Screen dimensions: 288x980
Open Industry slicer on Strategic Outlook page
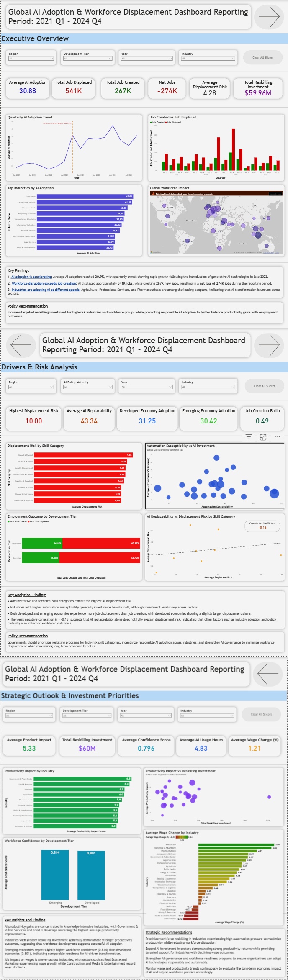pos(207,716)
